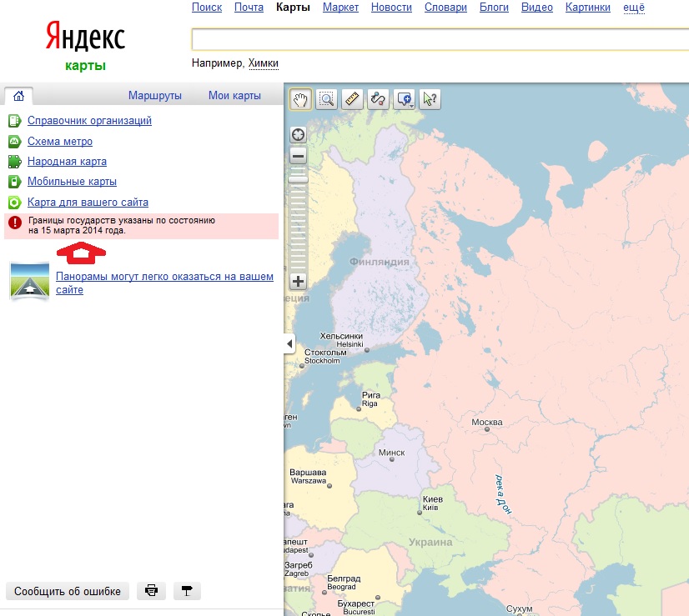Select Карты in top navigation
This screenshot has height=616, width=689.
click(293, 7)
